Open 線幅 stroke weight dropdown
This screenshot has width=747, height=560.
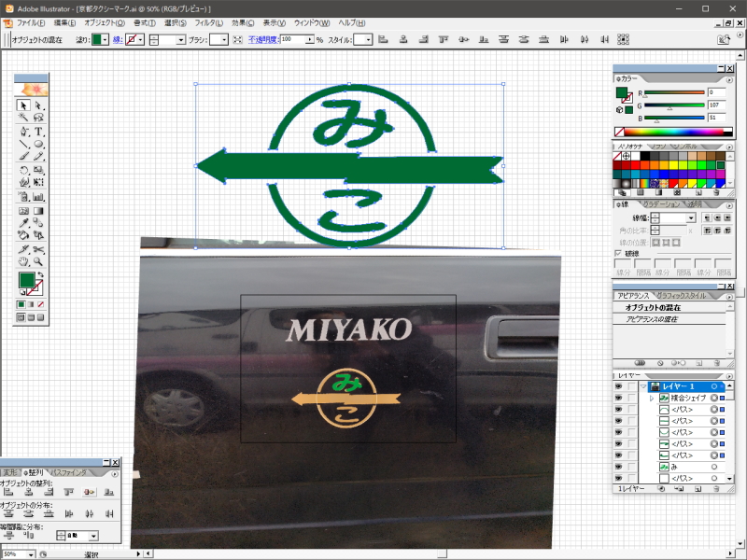(691, 218)
